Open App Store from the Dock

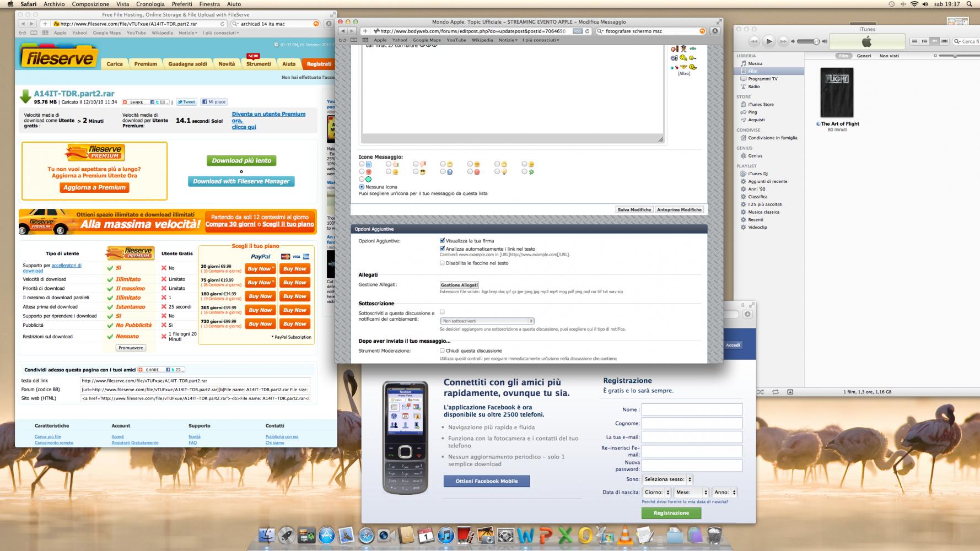(x=326, y=534)
